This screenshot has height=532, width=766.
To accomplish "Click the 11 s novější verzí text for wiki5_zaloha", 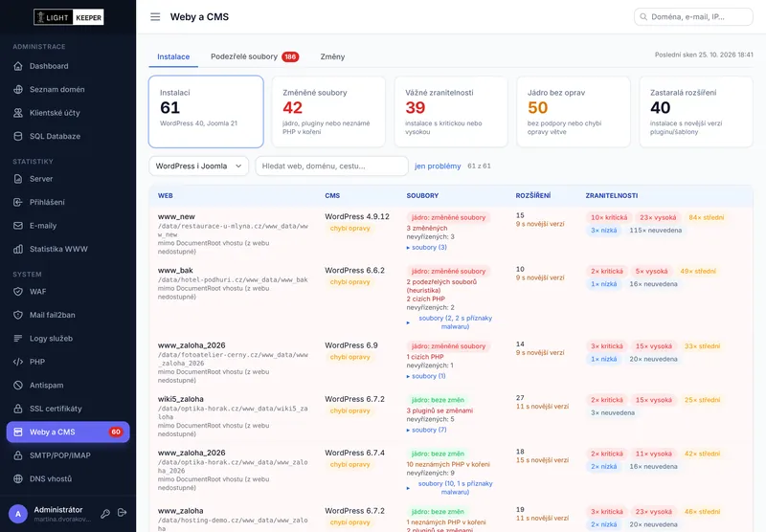I will pyautogui.click(x=542, y=406).
